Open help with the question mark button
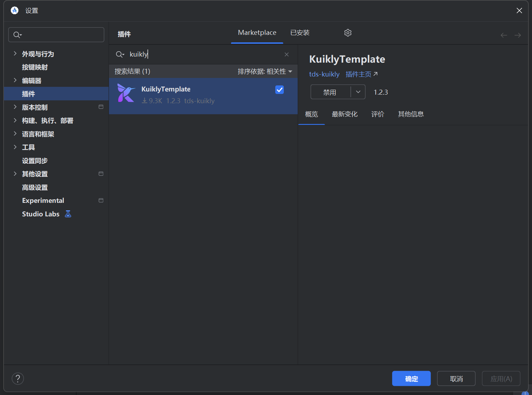Image resolution: width=532 pixels, height=395 pixels. (x=18, y=379)
